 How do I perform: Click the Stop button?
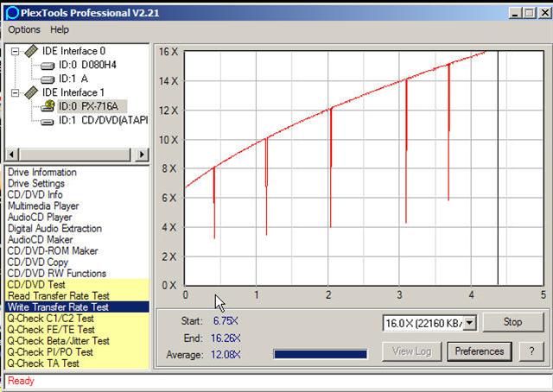(x=512, y=322)
